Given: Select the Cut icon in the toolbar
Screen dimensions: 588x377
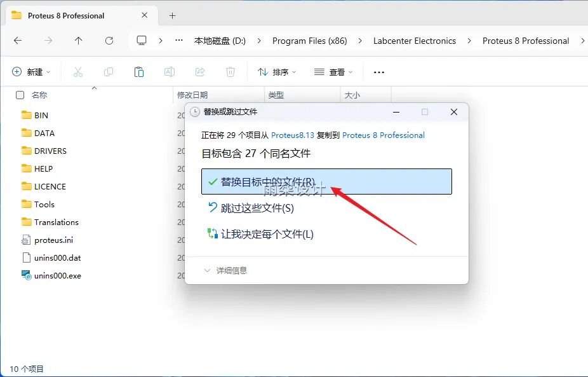Looking at the screenshot, I should click(78, 71).
